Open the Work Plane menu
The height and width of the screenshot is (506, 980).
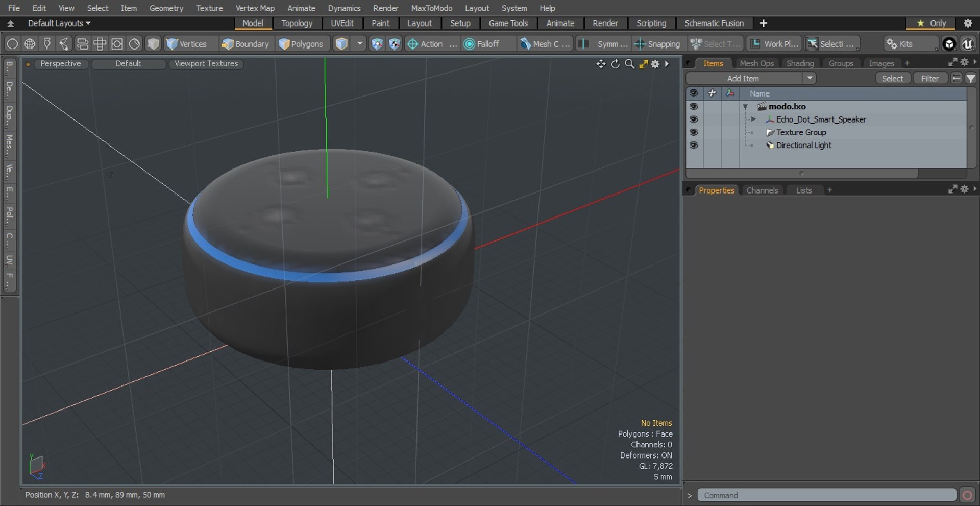(x=774, y=44)
